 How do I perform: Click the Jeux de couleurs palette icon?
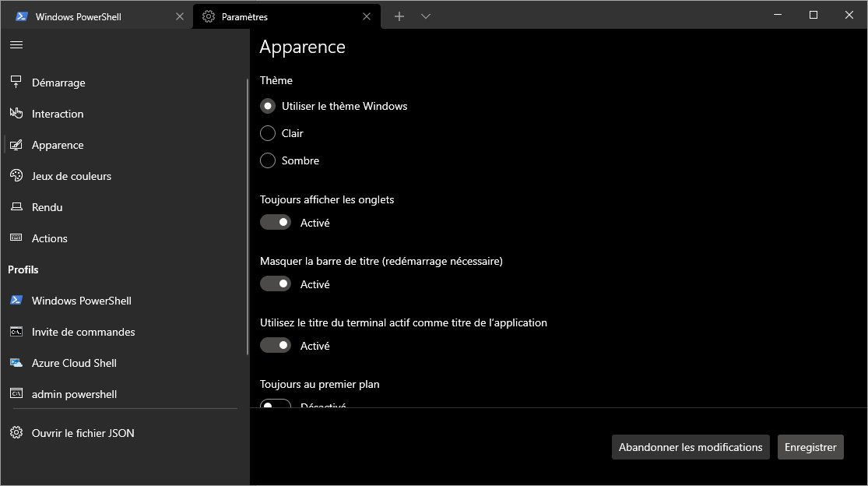[x=16, y=176]
